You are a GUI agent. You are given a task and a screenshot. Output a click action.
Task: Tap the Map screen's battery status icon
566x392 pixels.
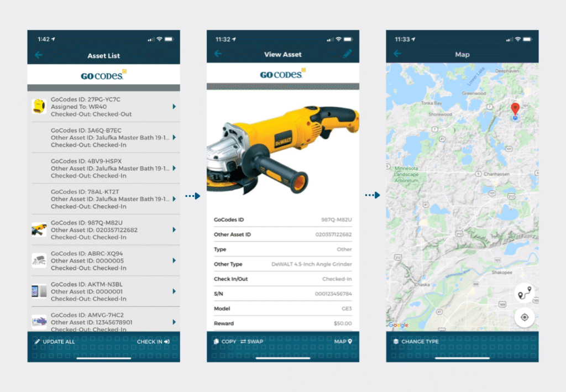click(x=527, y=39)
